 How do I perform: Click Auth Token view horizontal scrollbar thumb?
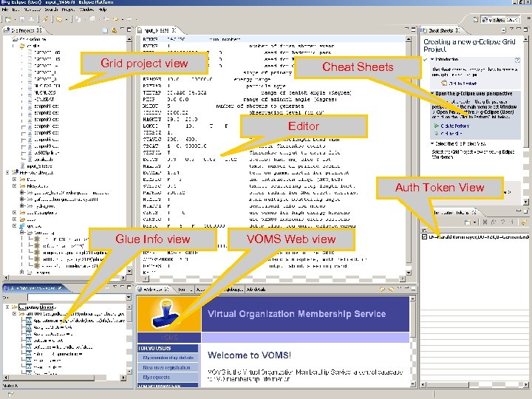[x=448, y=385]
